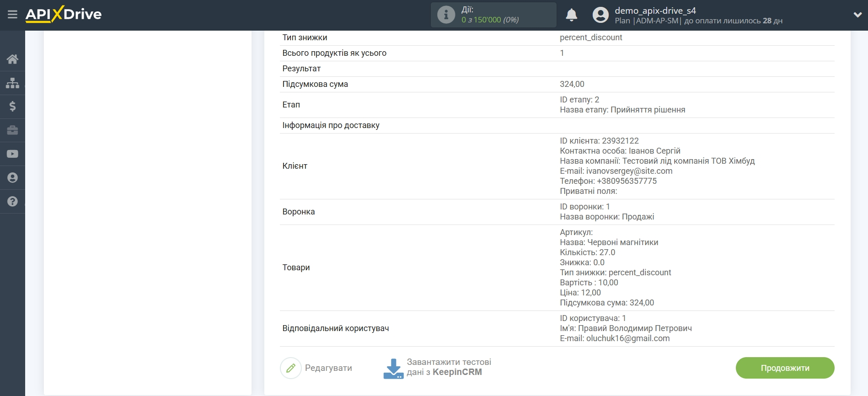Click the Товари row label
The width and height of the screenshot is (868, 396).
(296, 268)
